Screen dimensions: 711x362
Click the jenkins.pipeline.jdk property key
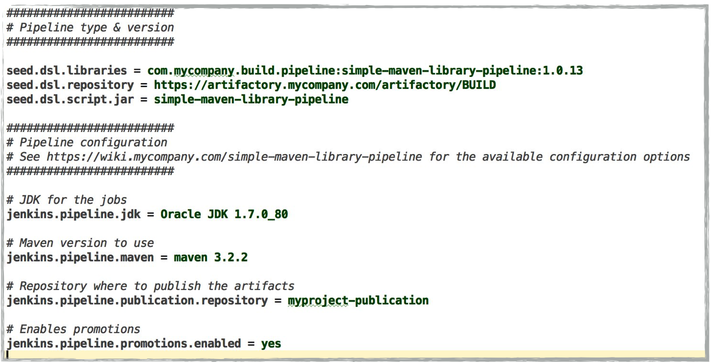click(73, 214)
